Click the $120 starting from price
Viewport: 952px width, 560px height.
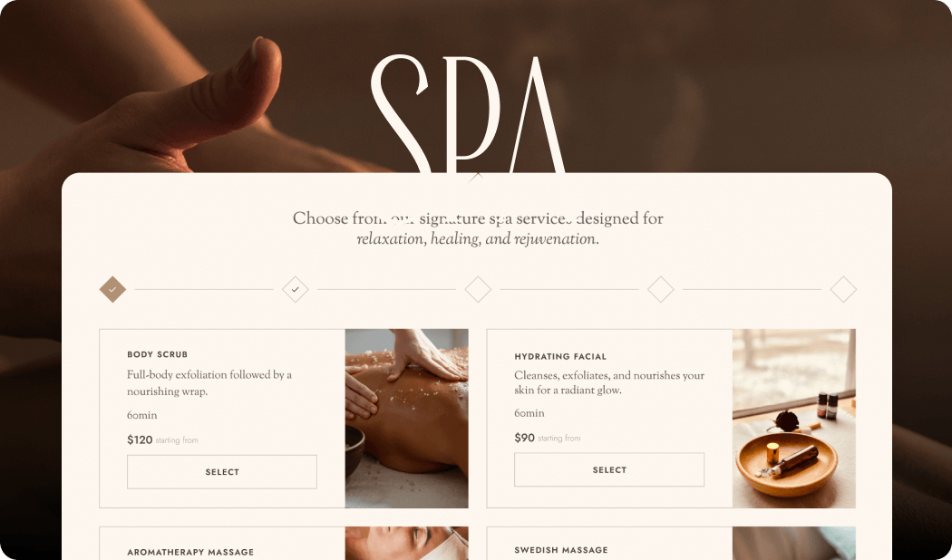click(162, 439)
